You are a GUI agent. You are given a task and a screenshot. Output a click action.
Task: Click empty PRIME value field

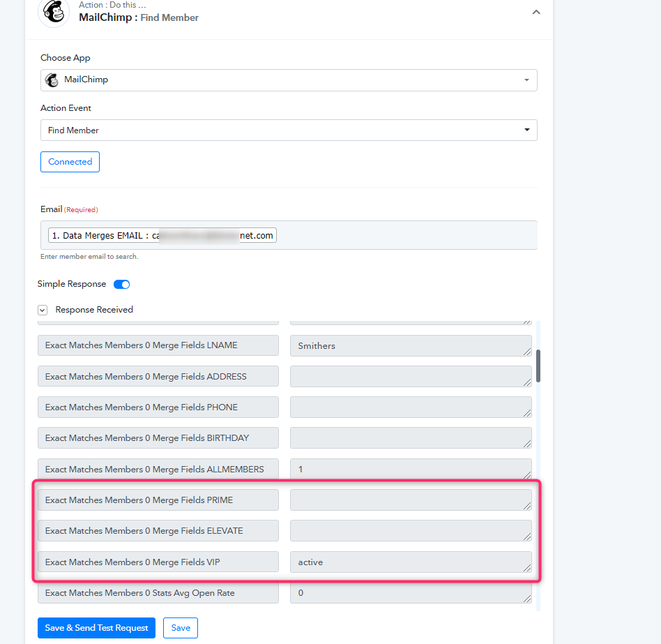(x=411, y=500)
